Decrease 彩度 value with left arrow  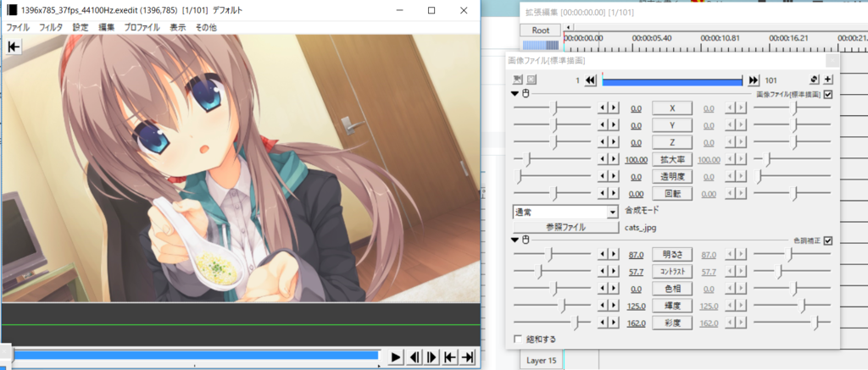(603, 323)
